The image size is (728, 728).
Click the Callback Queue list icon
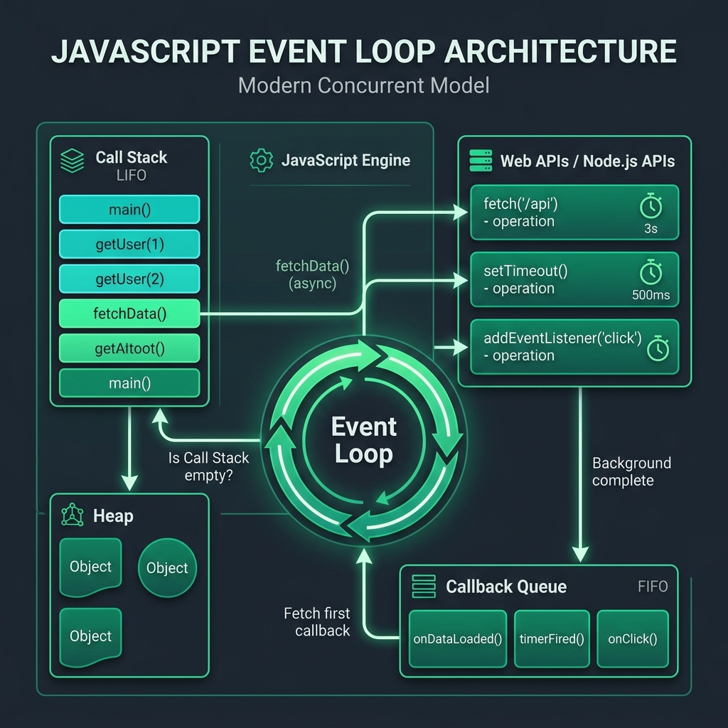(x=424, y=587)
